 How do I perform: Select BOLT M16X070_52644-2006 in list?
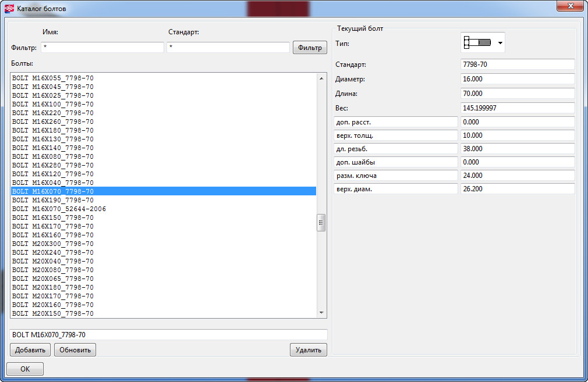[x=164, y=209]
